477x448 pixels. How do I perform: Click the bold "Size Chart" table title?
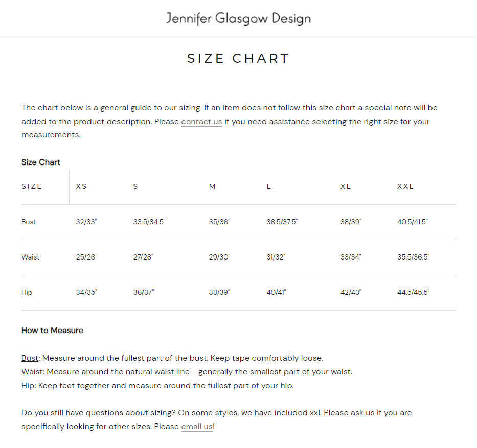tap(41, 162)
